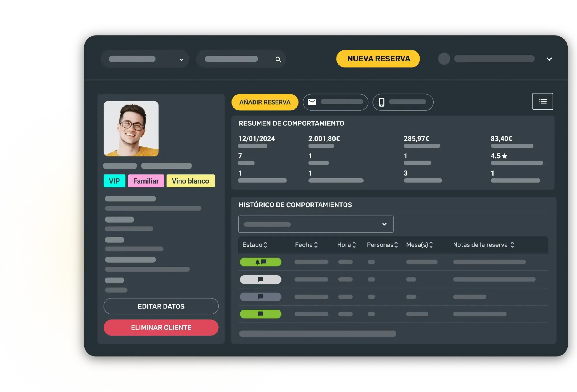
Task: Click the user avatar circle in header
Action: click(444, 59)
